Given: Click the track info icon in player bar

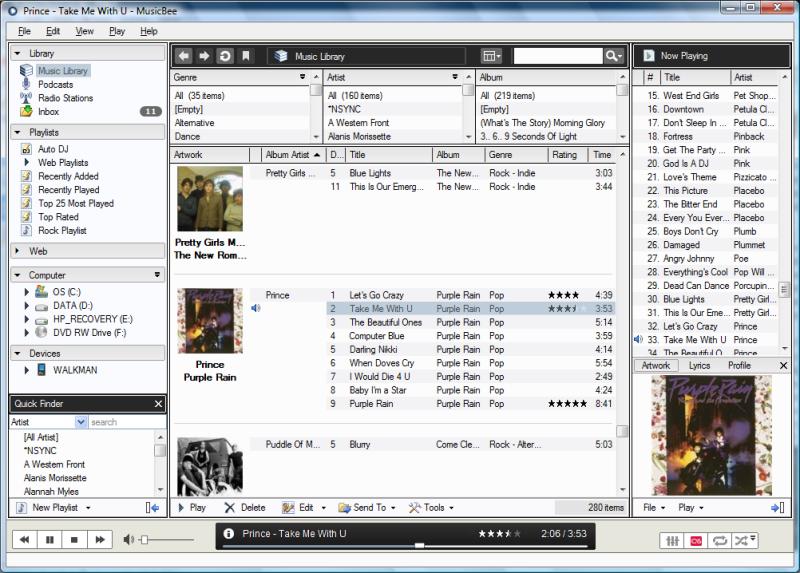Looking at the screenshot, I should (x=229, y=534).
